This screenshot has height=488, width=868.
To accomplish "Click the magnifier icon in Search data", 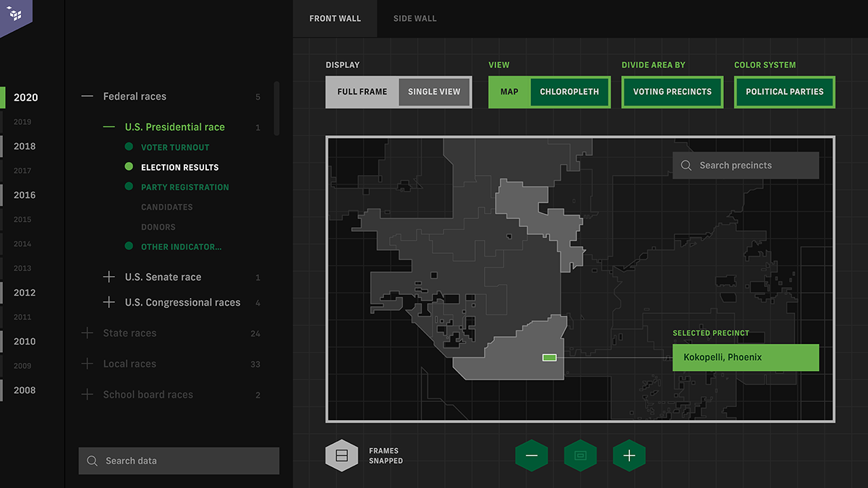I will coord(92,461).
